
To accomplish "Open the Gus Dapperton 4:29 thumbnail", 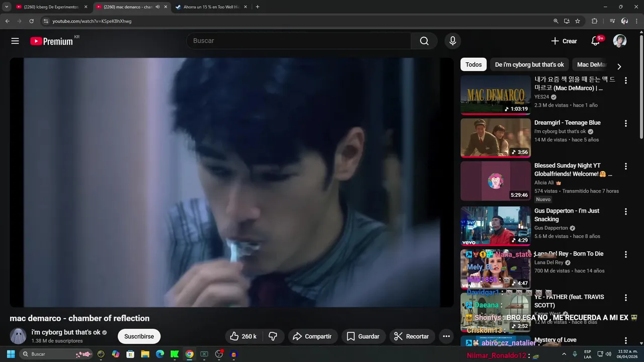I will pos(496,226).
